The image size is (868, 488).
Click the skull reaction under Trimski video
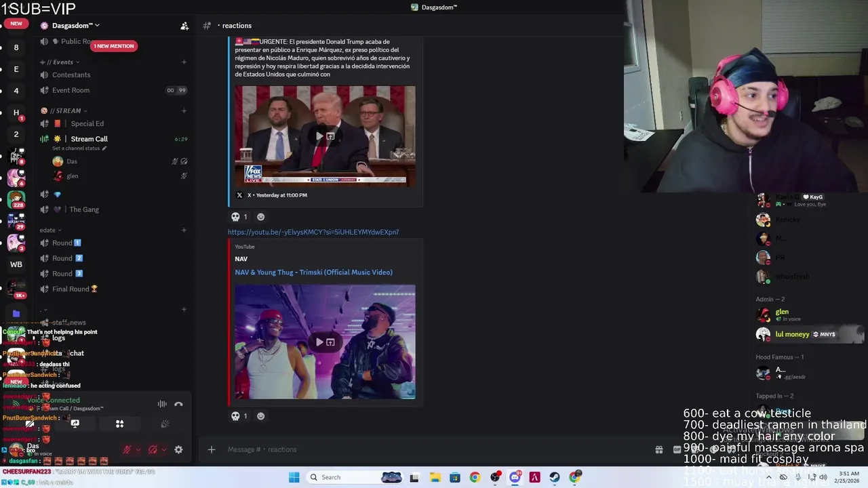point(239,416)
